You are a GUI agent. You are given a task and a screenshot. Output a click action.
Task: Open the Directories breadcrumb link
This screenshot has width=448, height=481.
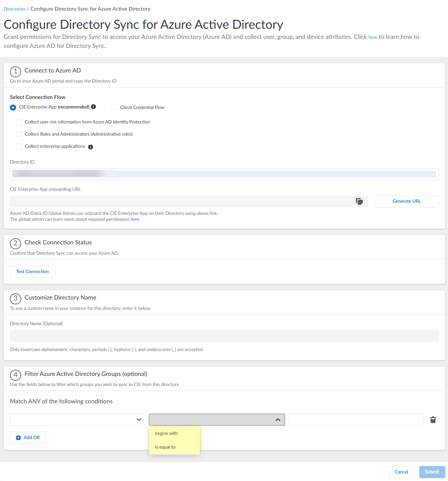tap(14, 9)
